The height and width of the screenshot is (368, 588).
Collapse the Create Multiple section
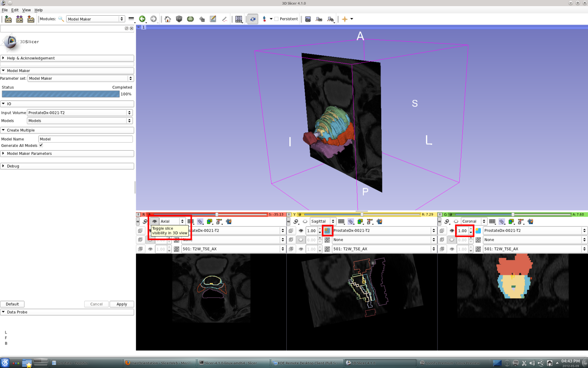point(67,130)
